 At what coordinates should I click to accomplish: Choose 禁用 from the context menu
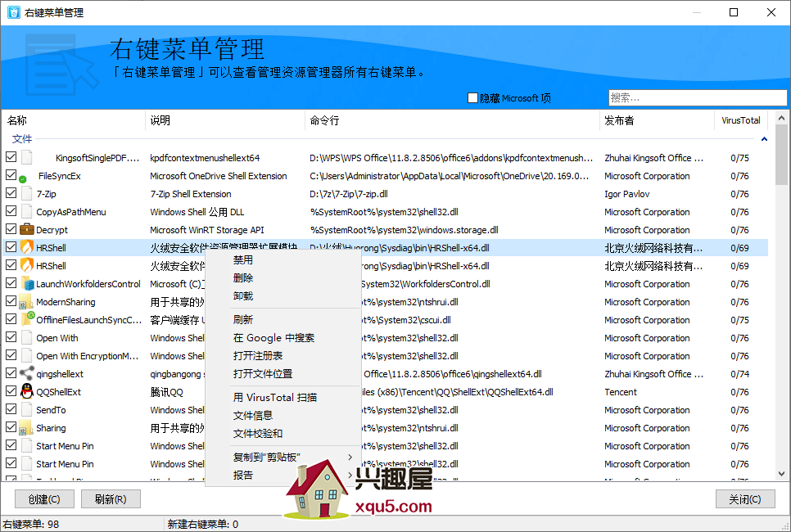point(243,259)
